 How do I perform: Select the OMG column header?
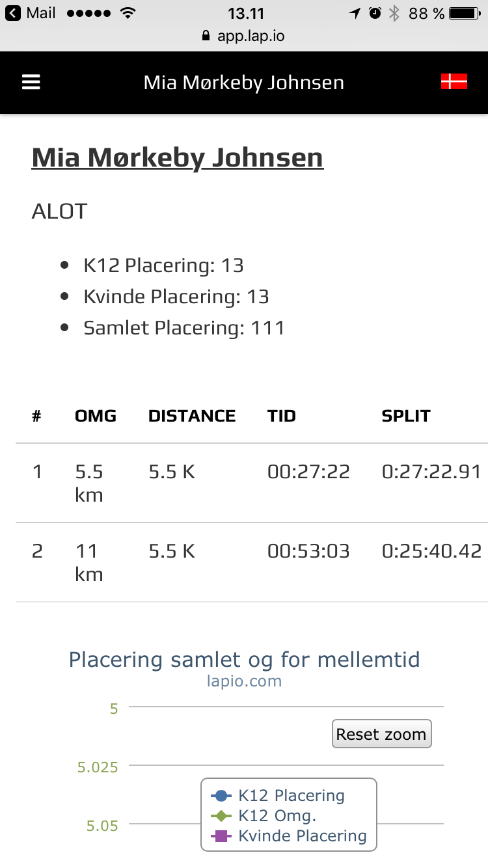pos(96,416)
